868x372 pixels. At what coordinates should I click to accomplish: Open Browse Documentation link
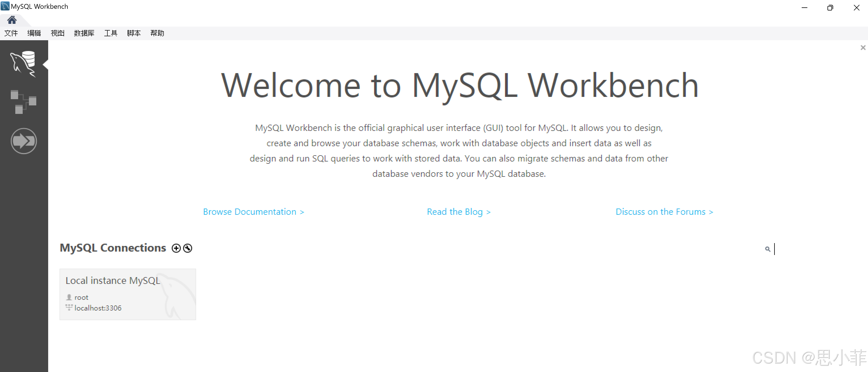tap(253, 212)
